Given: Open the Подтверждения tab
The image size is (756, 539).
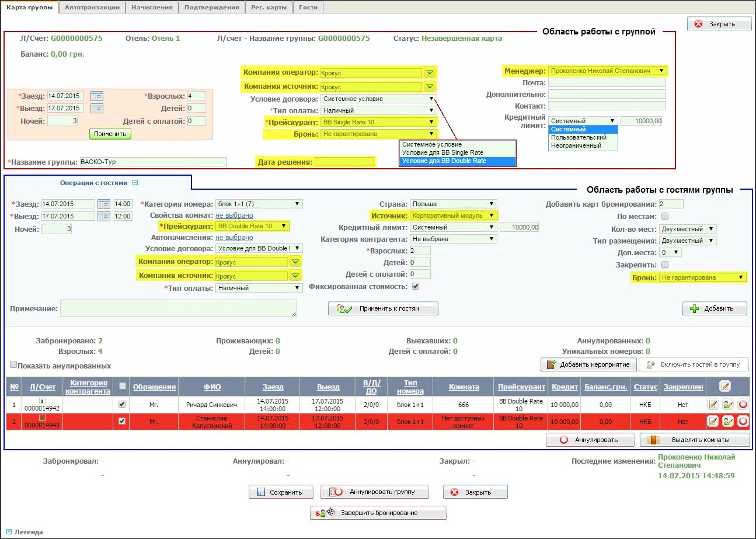Looking at the screenshot, I should point(211,8).
